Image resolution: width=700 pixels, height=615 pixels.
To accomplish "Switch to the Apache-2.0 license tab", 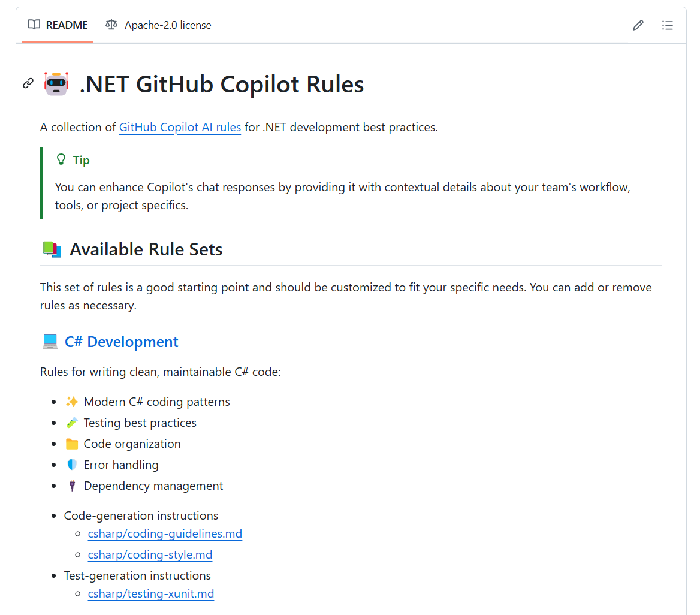I will (x=158, y=25).
